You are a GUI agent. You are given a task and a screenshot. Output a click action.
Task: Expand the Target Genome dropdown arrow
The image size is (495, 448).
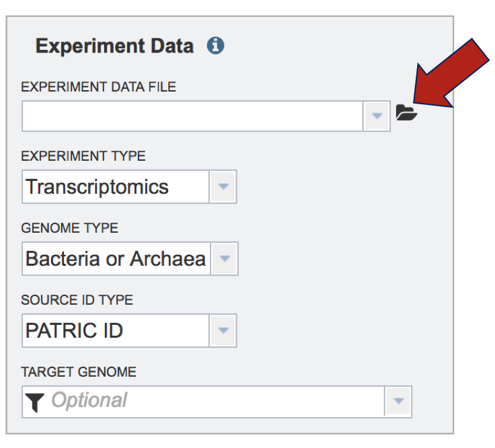[398, 402]
